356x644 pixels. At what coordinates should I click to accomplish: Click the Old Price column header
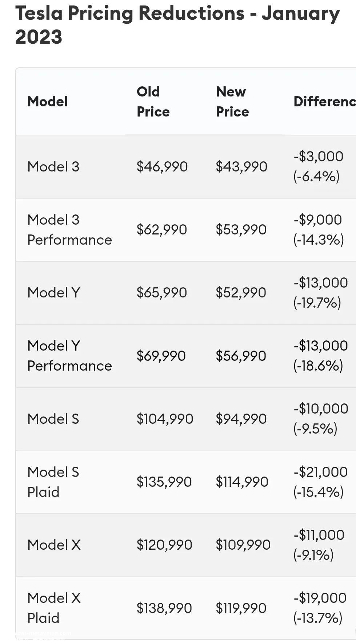[x=153, y=102]
